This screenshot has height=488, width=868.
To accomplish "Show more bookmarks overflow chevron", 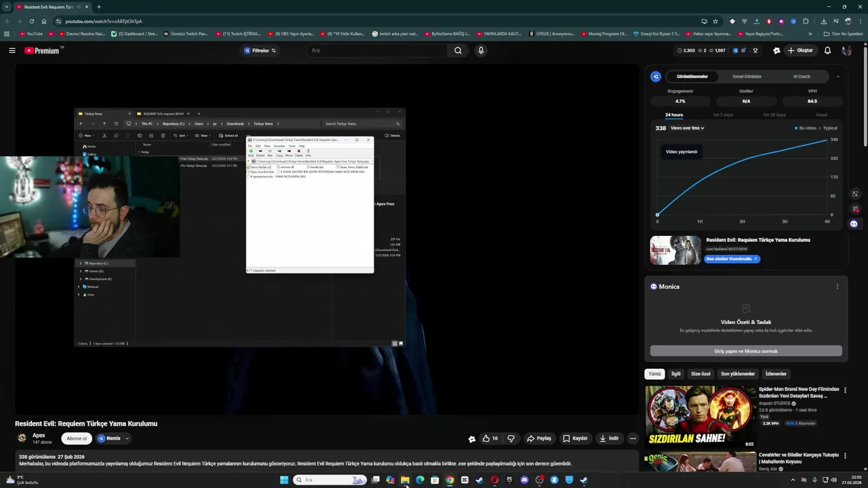I will coord(810,33).
